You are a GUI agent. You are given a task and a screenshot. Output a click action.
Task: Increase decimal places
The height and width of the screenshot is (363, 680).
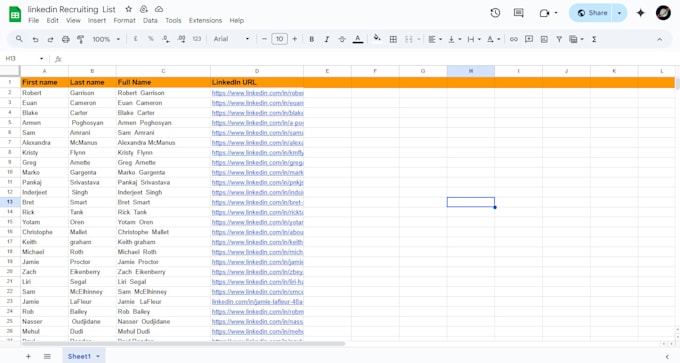coord(181,39)
